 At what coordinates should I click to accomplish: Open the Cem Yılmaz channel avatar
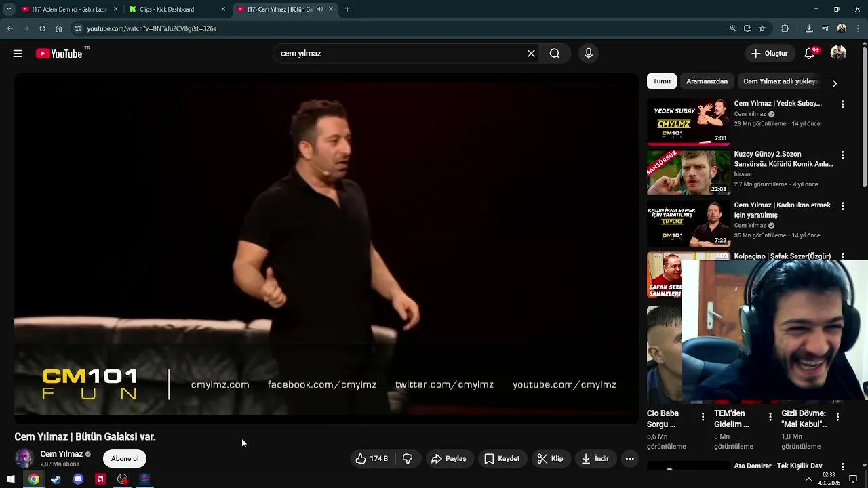point(24,459)
